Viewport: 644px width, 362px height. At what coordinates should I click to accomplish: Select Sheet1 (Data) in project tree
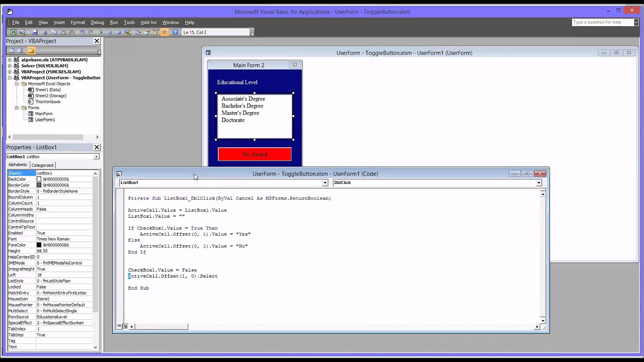pos(48,90)
